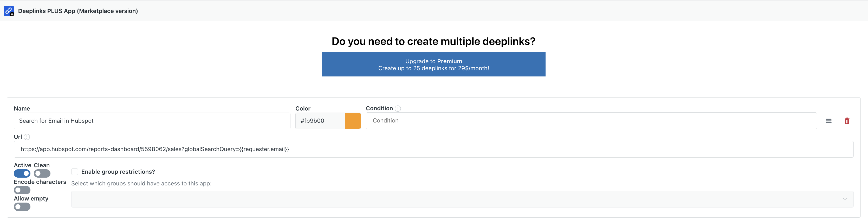Toggle the Active switch off
This screenshot has width=868, height=220.
[x=22, y=173]
